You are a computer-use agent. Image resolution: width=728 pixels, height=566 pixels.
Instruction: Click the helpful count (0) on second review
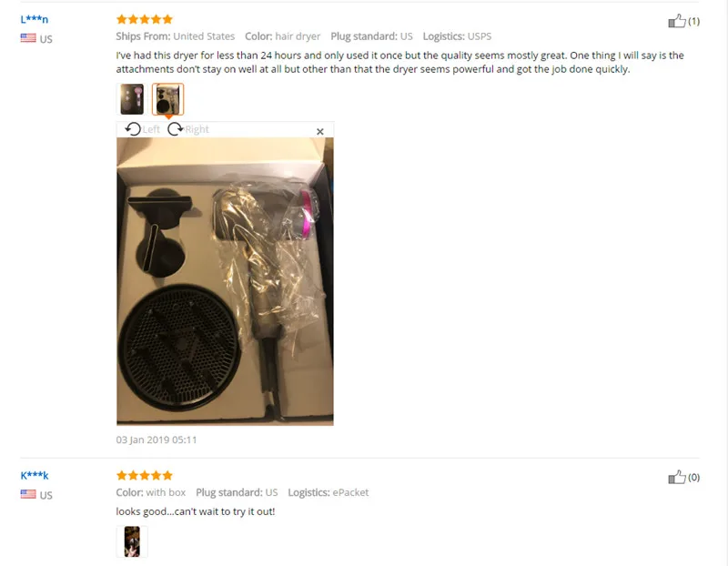693,478
